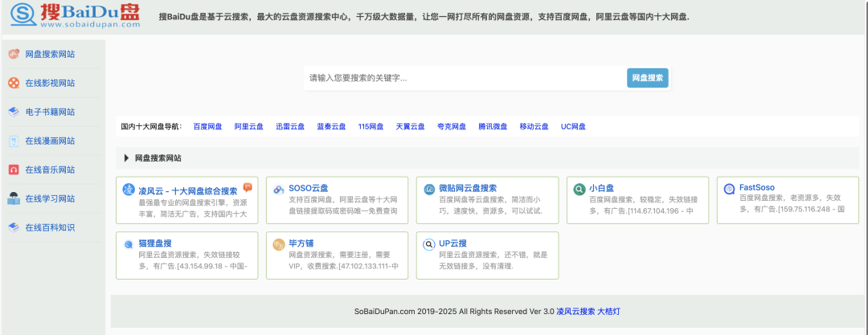Open the 阿里云盘 navigation link

pyautogui.click(x=248, y=126)
